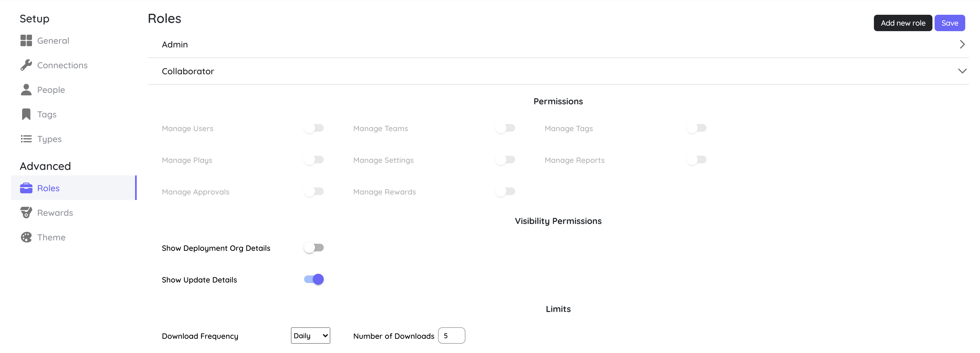Viewport: 980px width, 353px height.
Task: Click the Types list icon
Action: (x=26, y=139)
